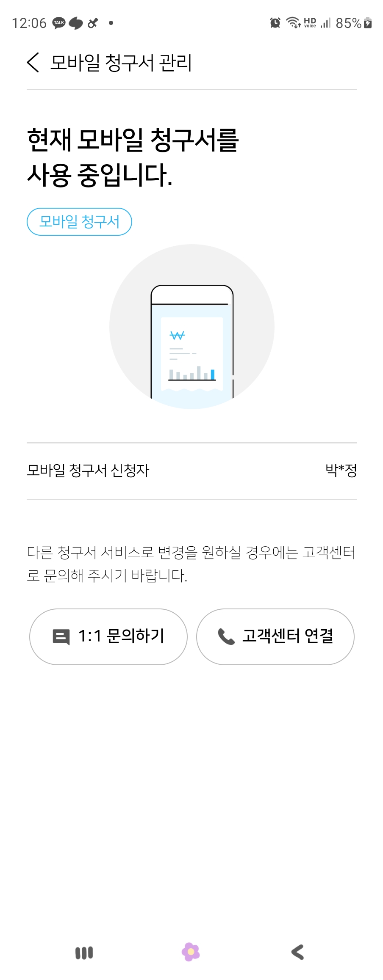Tap the 1:1 문의하기 button label
The height and width of the screenshot is (980, 383).
tap(121, 636)
